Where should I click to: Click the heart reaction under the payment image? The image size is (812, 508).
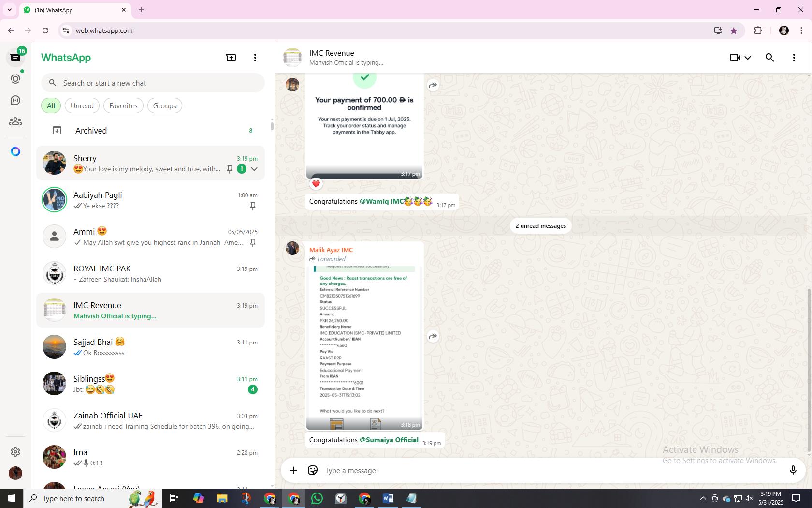pyautogui.click(x=316, y=184)
